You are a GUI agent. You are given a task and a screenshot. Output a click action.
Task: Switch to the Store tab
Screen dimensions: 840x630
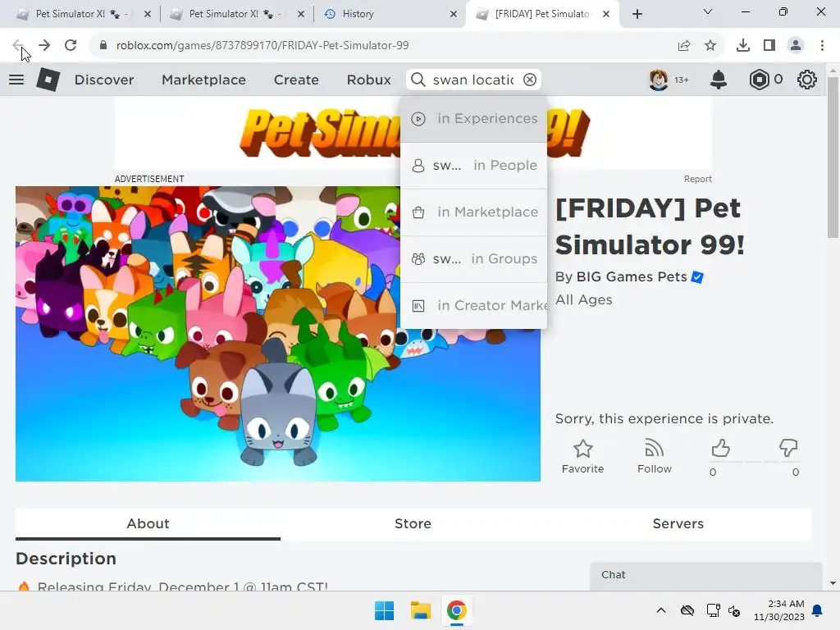tap(413, 524)
